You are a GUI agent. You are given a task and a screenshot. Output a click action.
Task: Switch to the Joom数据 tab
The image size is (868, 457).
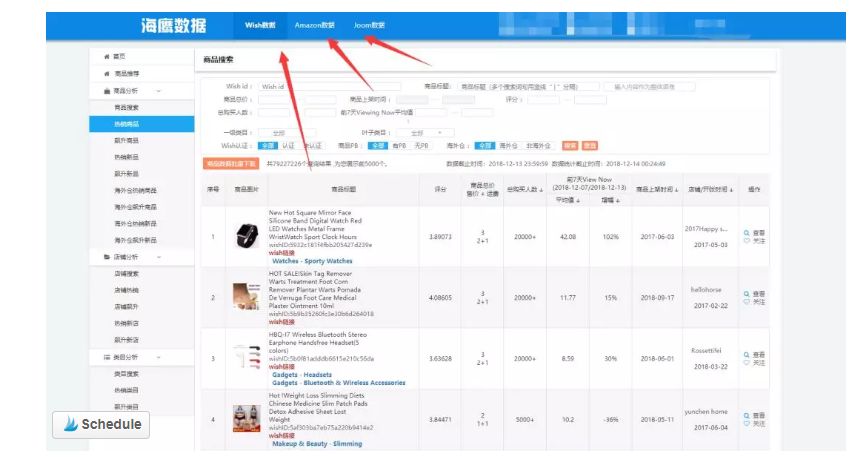pos(369,25)
